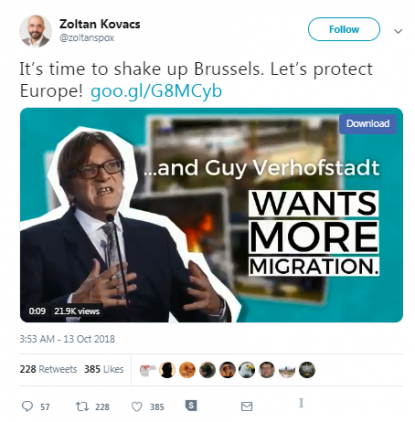Viewport: 415px width, 422px height.
Task: Open the Zoltan Kovacs name link
Action: [x=100, y=24]
